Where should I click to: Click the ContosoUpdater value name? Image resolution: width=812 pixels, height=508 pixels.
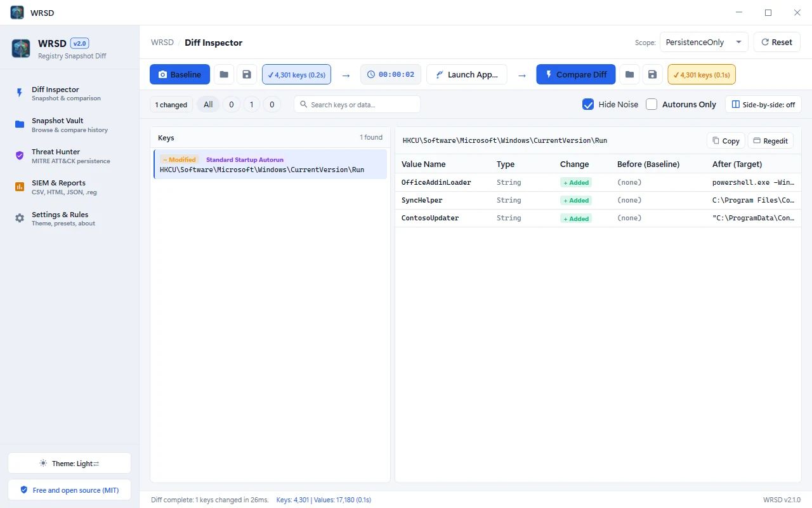(430, 218)
